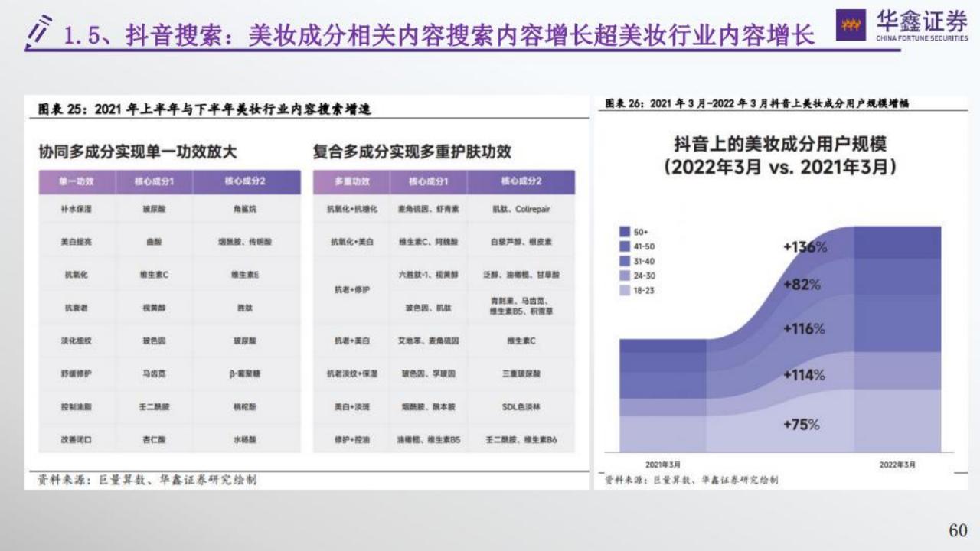This screenshot has width=980, height=551.
Task: Click 核心成分2 header in the 多重功效 table
Action: 521,181
